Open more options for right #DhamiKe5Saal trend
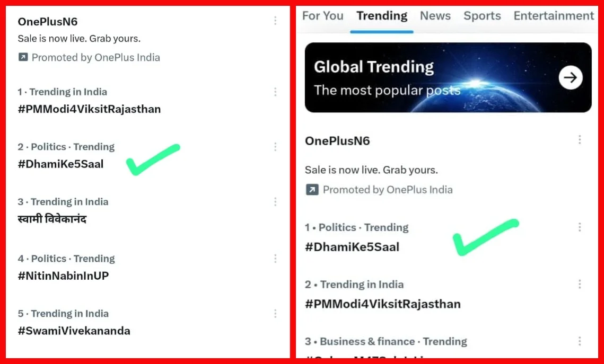 580,227
